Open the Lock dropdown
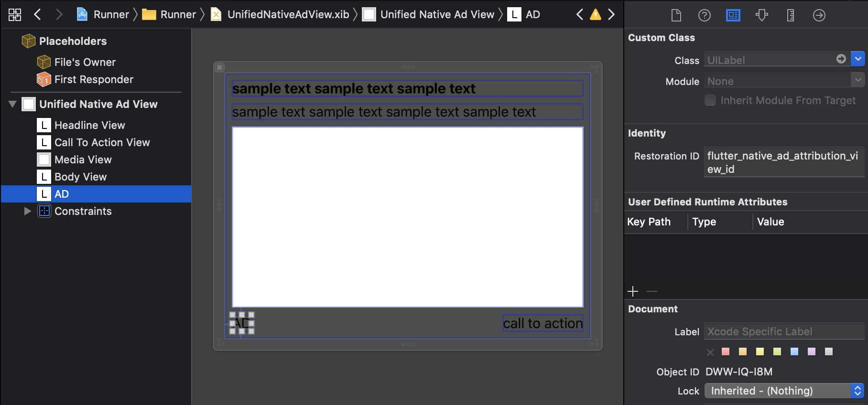This screenshot has width=868, height=405. coord(784,391)
